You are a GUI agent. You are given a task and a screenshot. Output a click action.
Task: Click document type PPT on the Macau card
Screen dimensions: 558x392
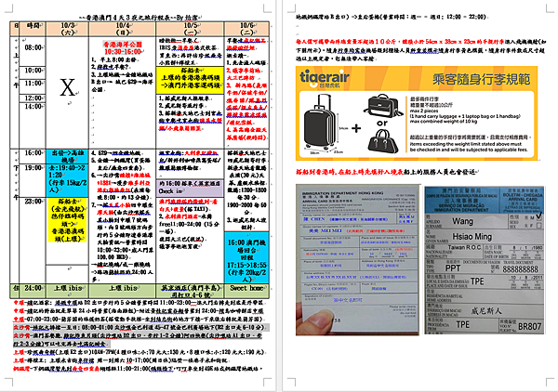(453, 268)
